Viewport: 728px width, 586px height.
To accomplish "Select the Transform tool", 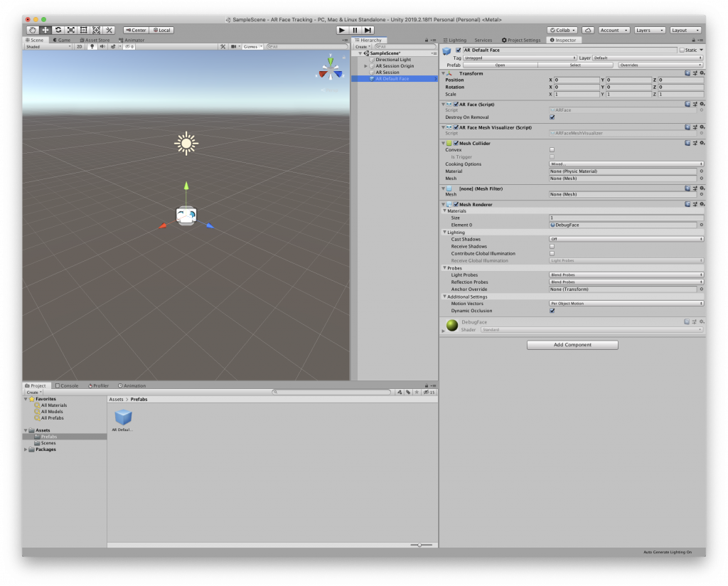I will (96, 30).
